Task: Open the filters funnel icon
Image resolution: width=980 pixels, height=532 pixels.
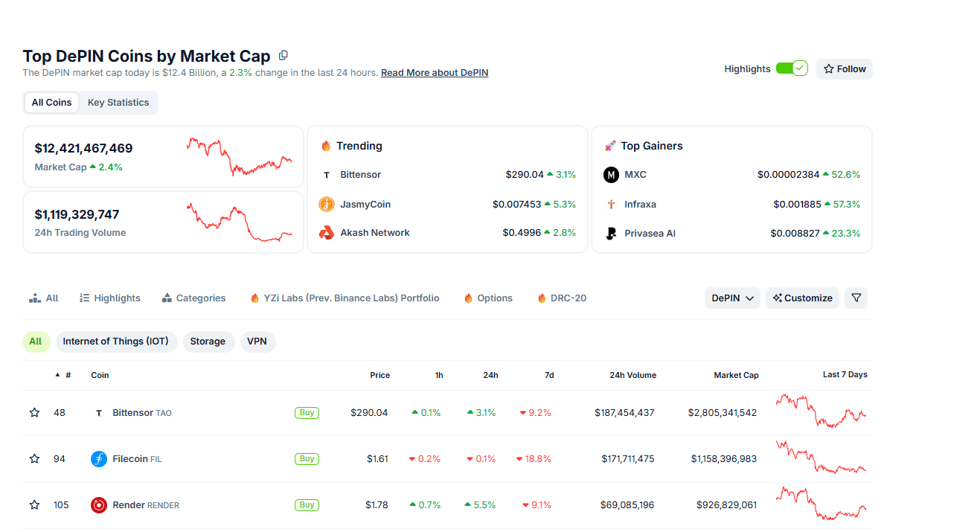Action: tap(856, 298)
